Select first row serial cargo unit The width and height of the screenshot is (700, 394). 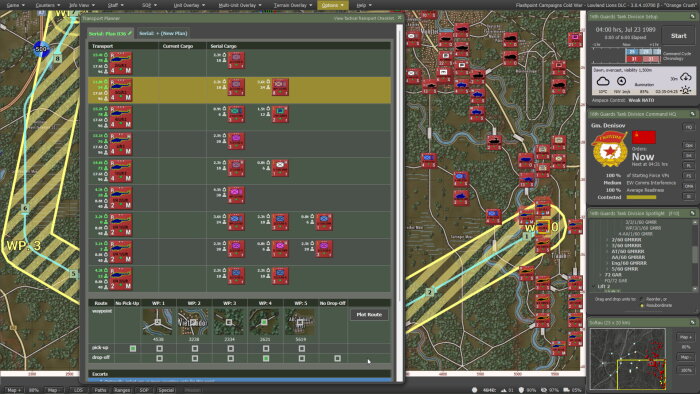236,61
